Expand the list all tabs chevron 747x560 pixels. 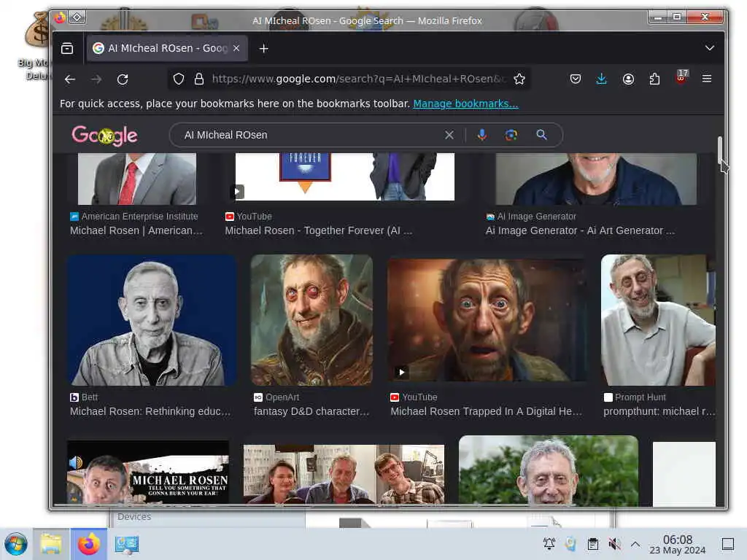(709, 48)
